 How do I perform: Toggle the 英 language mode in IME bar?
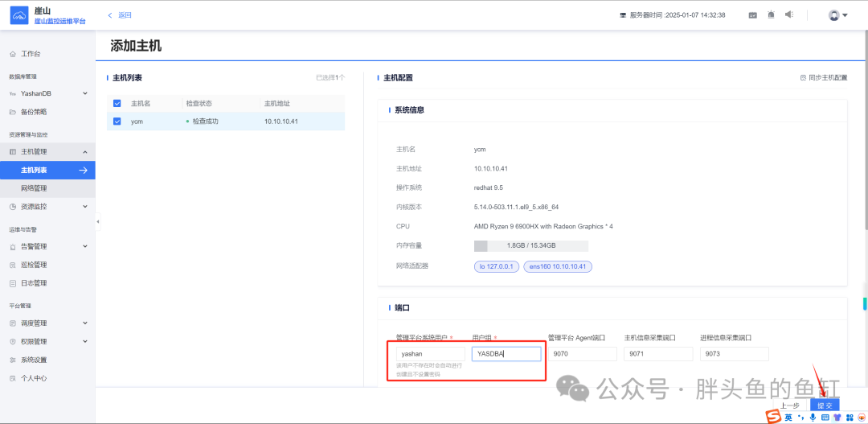(x=788, y=417)
